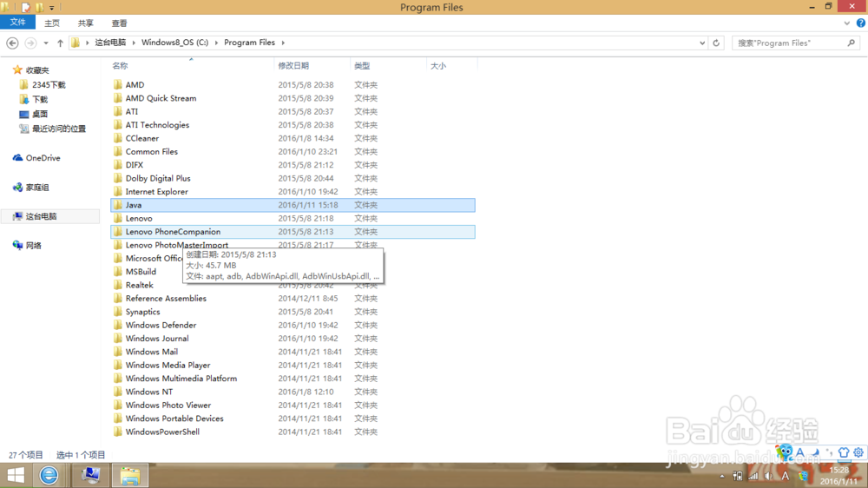
Task: Click the OneDrive cloud icon
Action: (x=17, y=158)
